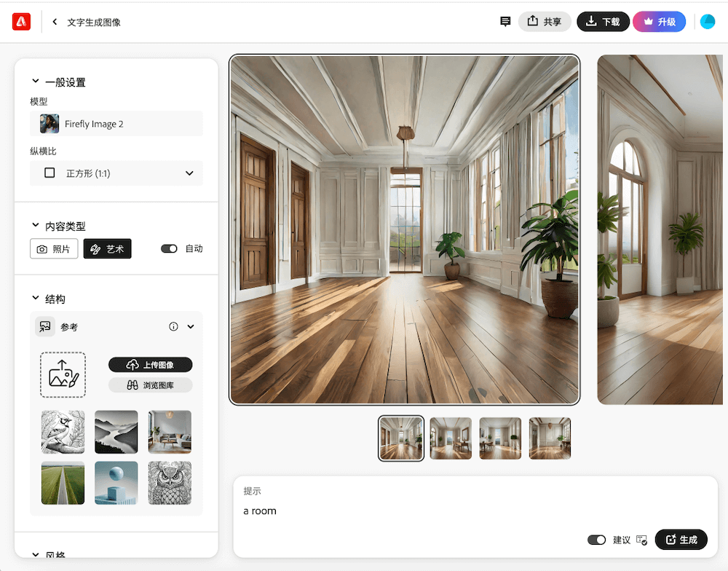Collapse the 结构 section header
Screen dimensions: 728x571
point(36,299)
